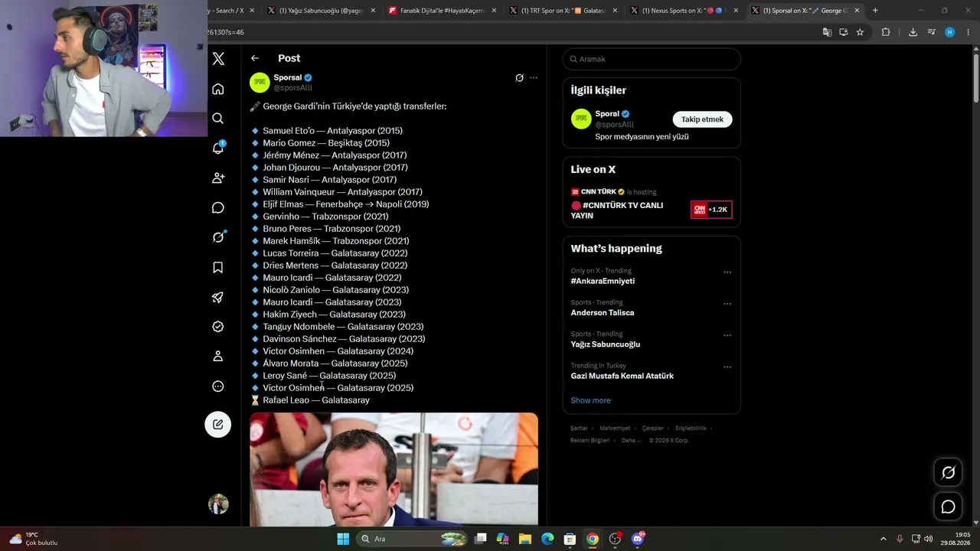980x551 pixels.
Task: Close the Fanatik Dijital tab
Action: click(x=494, y=11)
